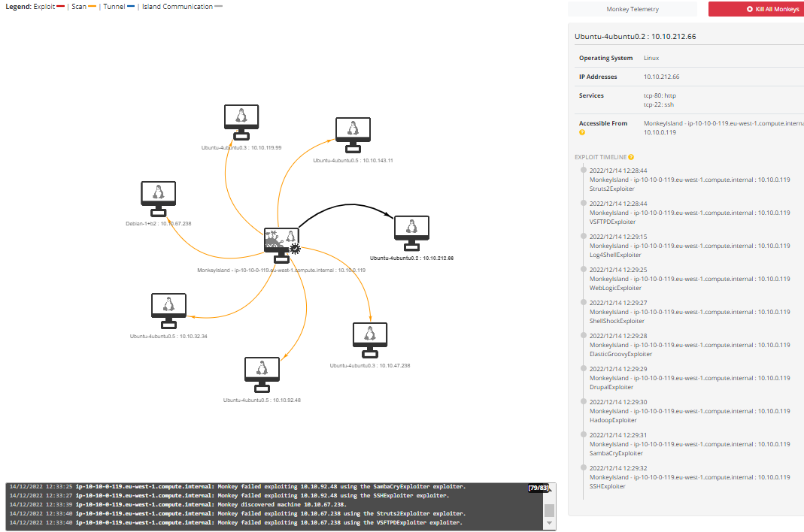Click the panel title "Ubuntu-4ubuntu0.2 : 10.10.212.66"
804x532 pixels.
(x=636, y=36)
